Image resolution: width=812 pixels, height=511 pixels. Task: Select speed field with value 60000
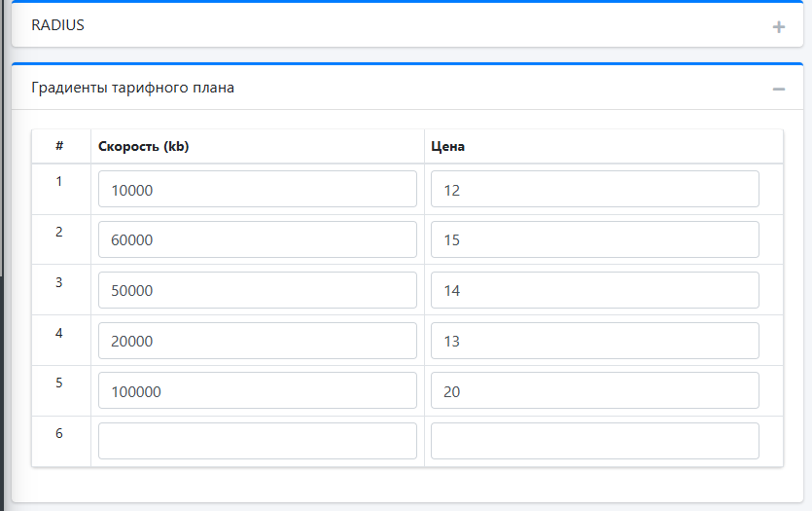[x=258, y=239]
